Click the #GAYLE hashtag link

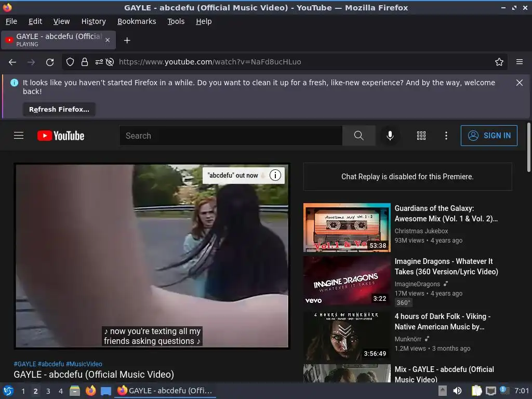[25, 364]
